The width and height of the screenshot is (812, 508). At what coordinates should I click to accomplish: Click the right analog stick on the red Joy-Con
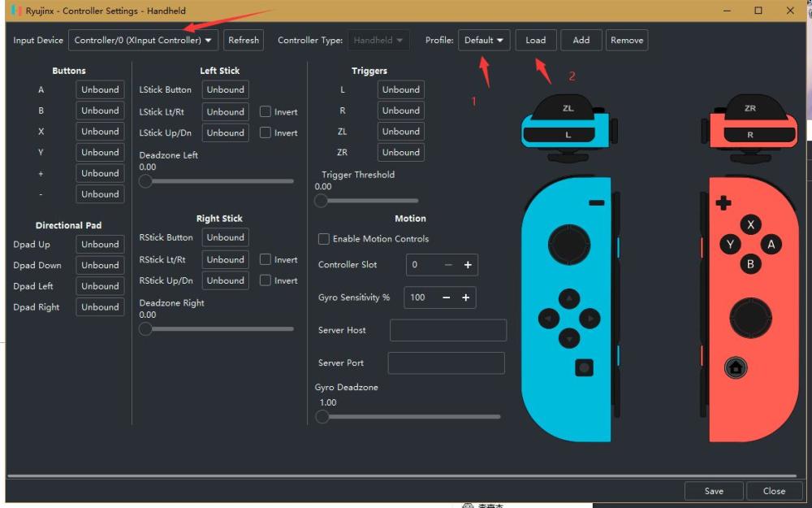(750, 318)
